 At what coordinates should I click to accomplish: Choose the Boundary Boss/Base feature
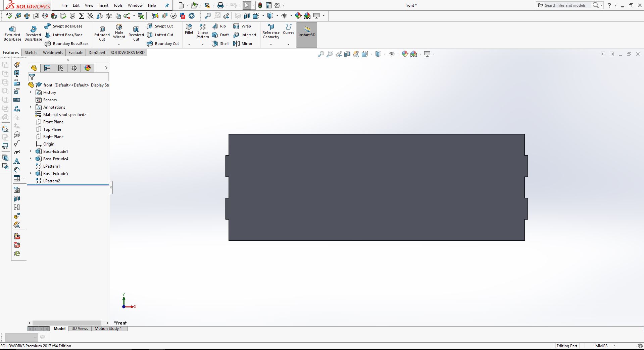click(x=66, y=44)
